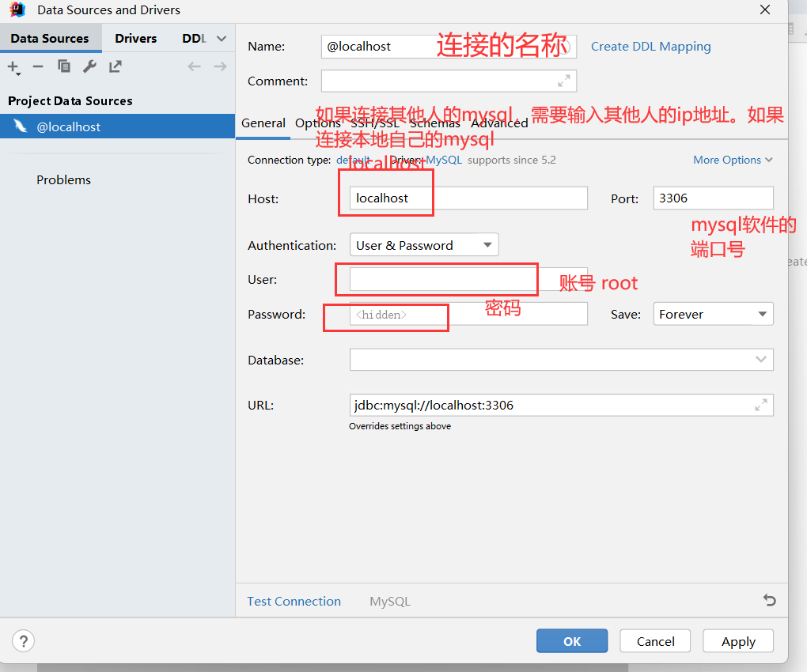This screenshot has height=672, width=807.
Task: Click the MySQL dolphin icon beside @localhost
Action: 20,126
